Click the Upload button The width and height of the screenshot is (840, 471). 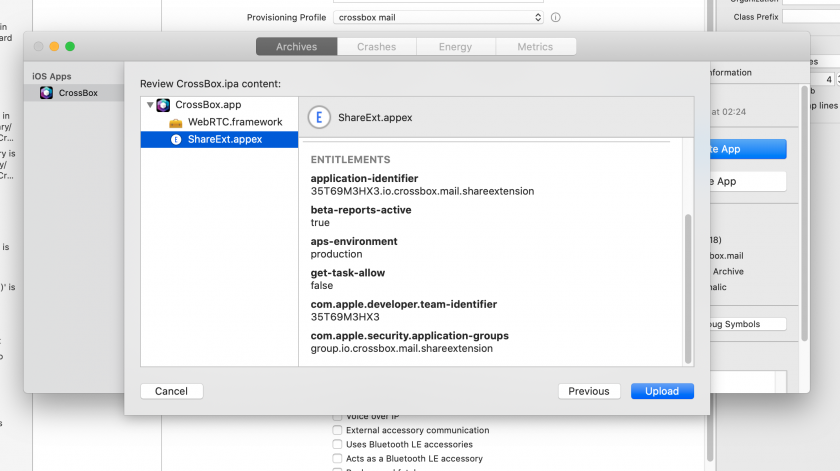click(x=662, y=391)
